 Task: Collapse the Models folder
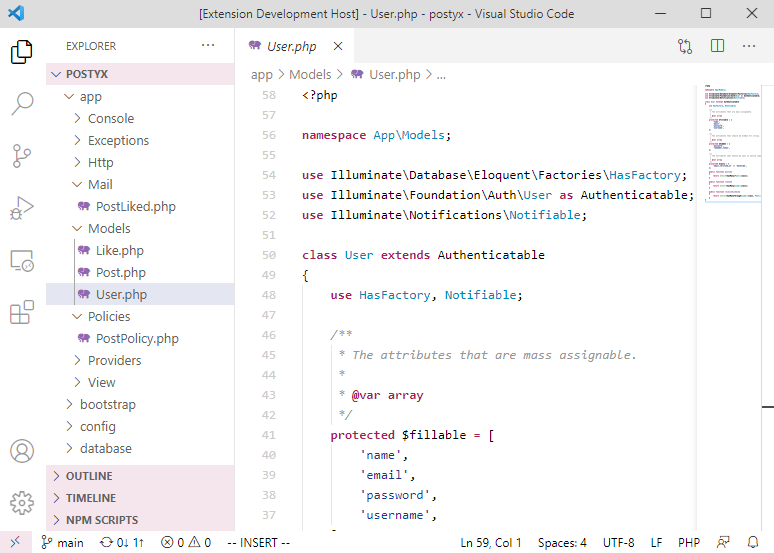tap(140, 228)
